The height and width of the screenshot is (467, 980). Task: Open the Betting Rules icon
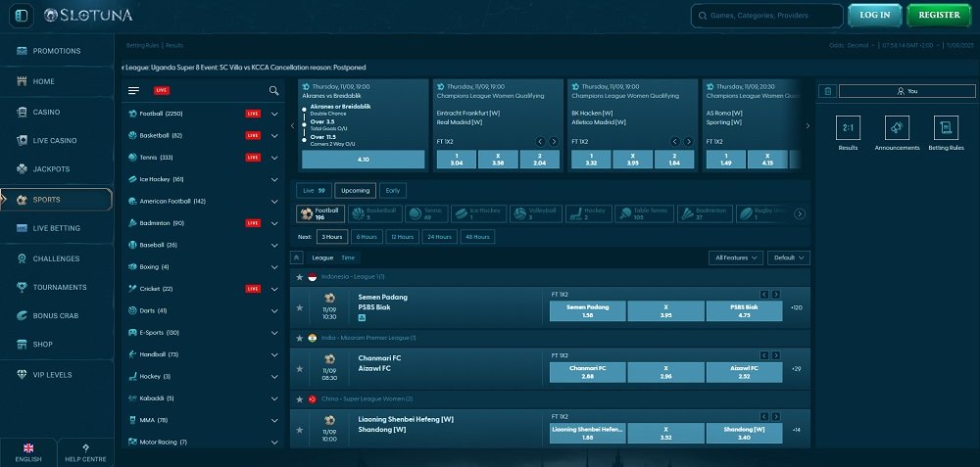[x=945, y=128]
